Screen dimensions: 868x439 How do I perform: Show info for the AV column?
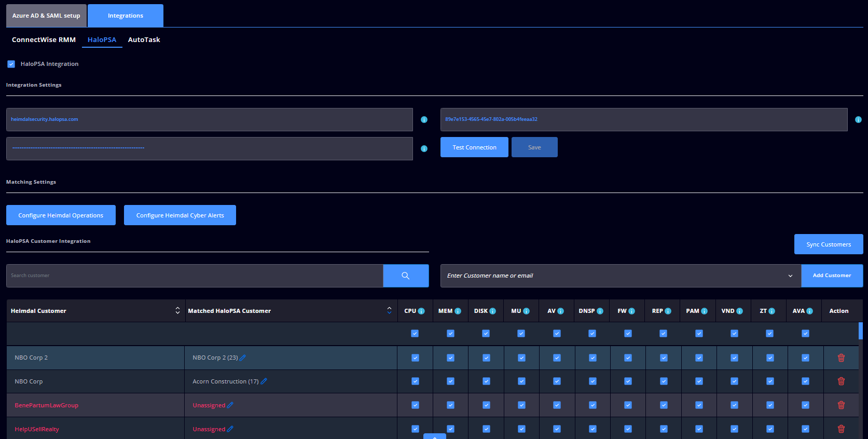560,311
